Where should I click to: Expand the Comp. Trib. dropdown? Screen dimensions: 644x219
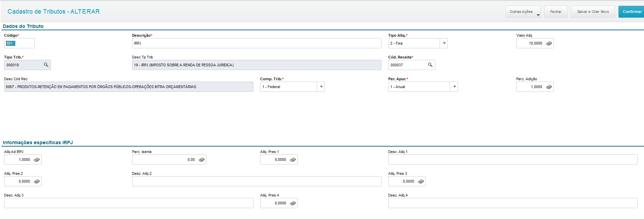pos(321,87)
